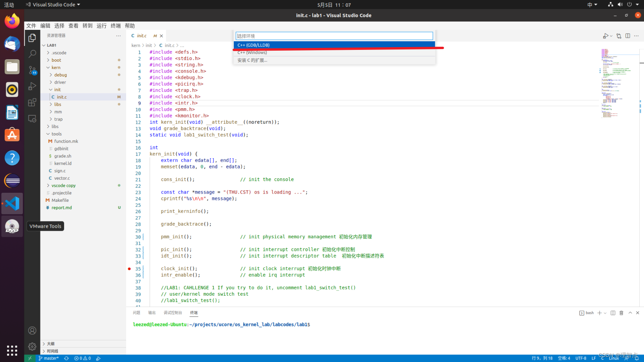The image size is (644, 362).
Task: Click the Manage gear icon at bottom left
Action: [x=32, y=347]
